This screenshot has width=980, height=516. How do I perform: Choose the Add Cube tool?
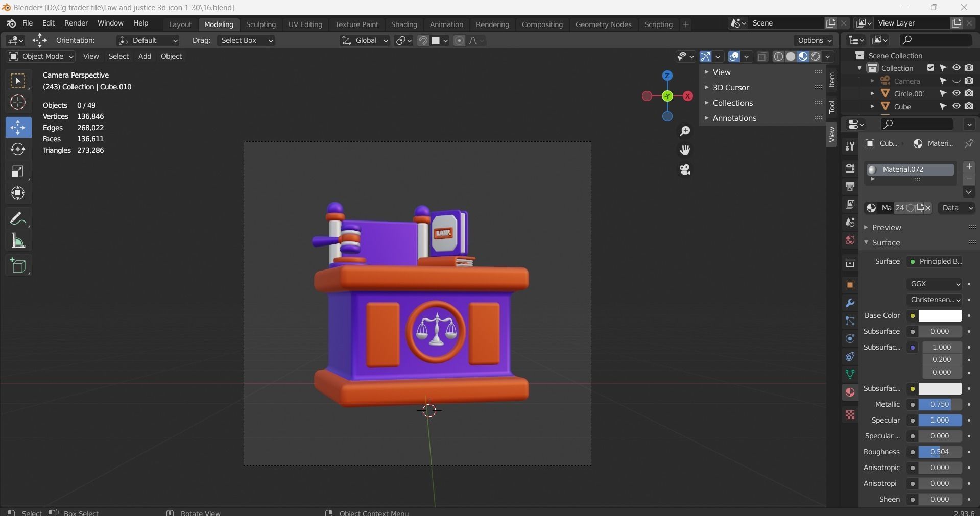click(18, 266)
